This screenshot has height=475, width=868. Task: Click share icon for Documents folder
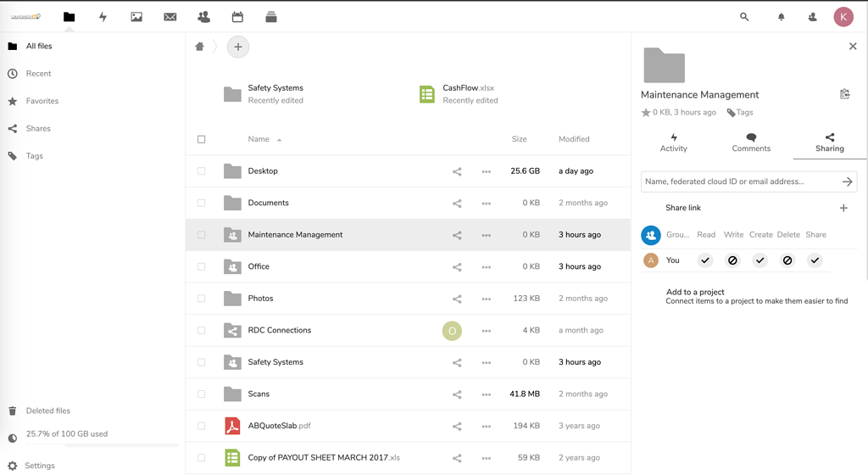click(457, 204)
